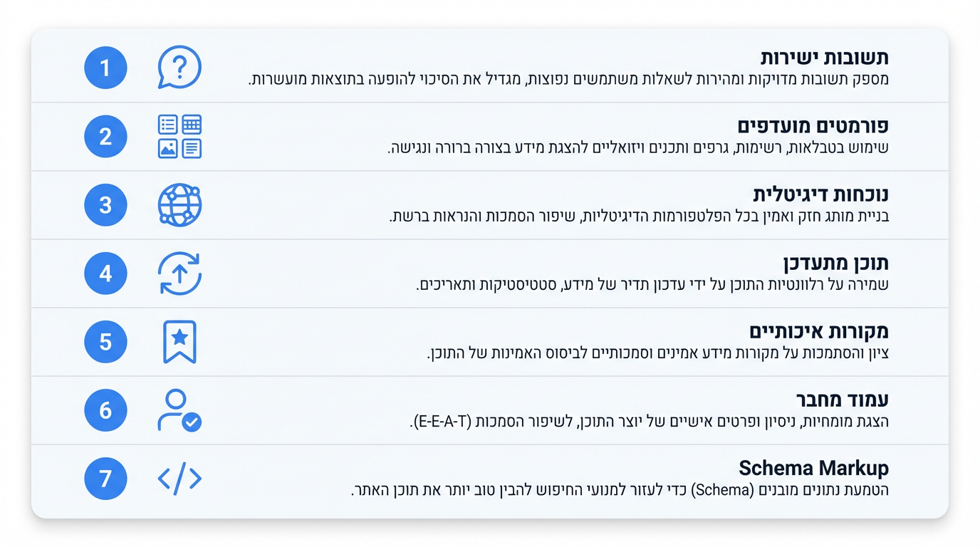This screenshot has height=547, width=980.
Task: Click the heading עמוד מחבר
Action: click(x=842, y=400)
